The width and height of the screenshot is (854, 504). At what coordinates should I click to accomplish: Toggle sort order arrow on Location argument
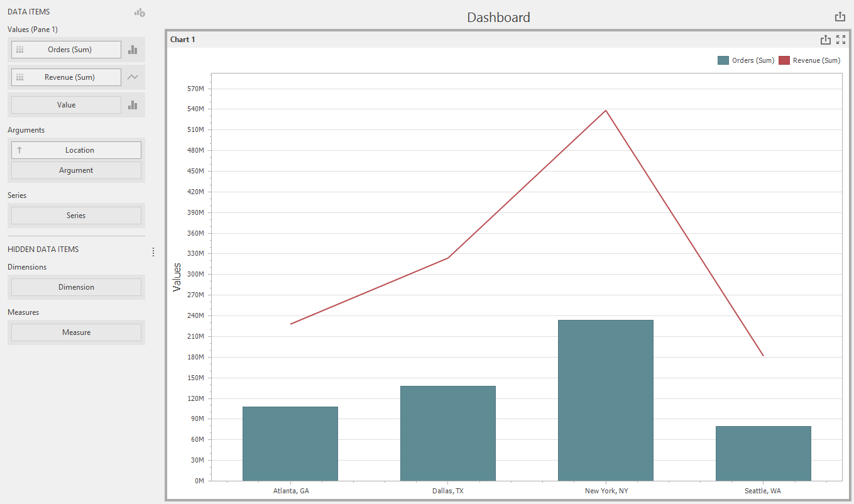tap(19, 150)
